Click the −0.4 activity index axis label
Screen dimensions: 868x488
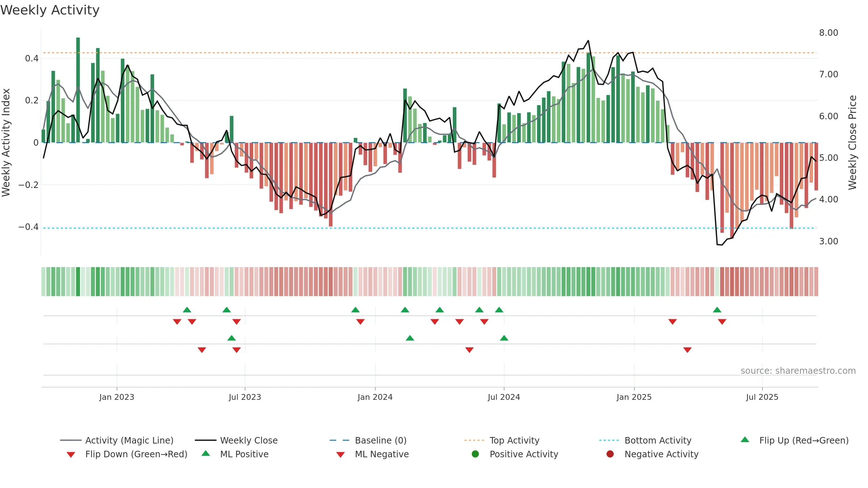(x=28, y=227)
